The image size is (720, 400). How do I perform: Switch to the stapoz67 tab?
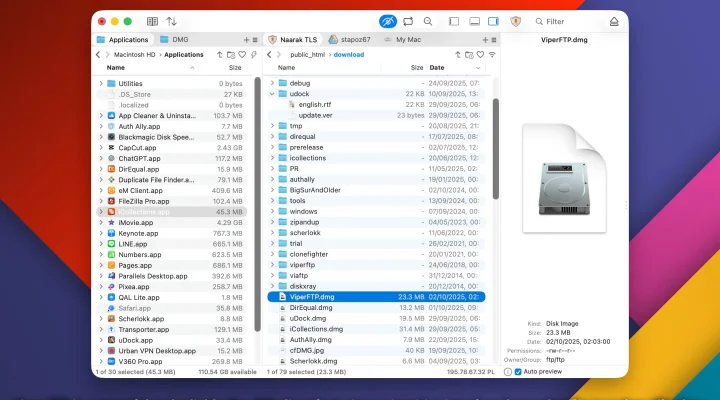350,39
